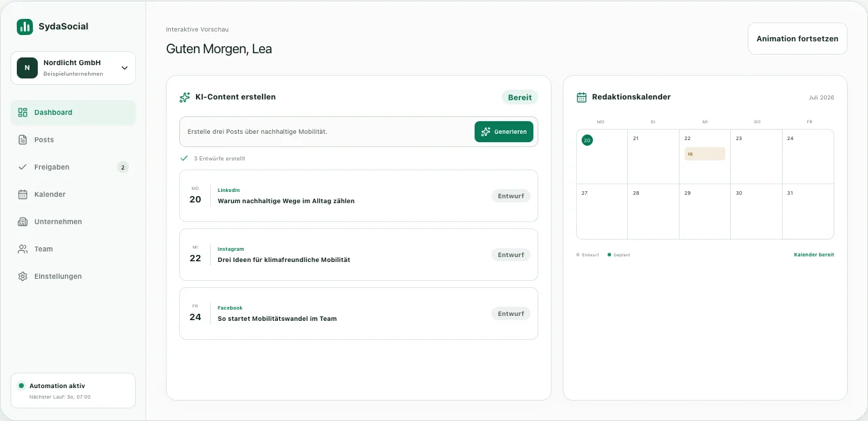This screenshot has width=868, height=421.
Task: Click the Freigaben count badge 2
Action: tap(122, 167)
